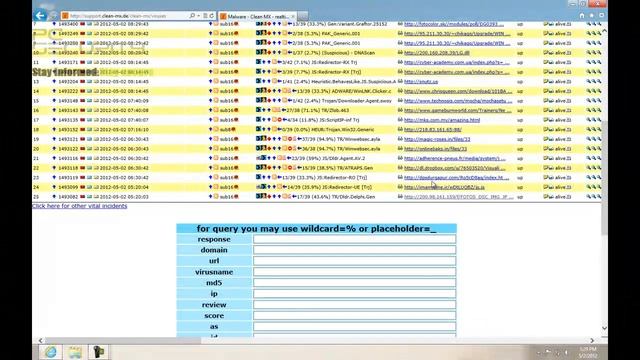Go back using the browser Back arrow
Viewport: 640px width, 360px height.
[40, 16]
